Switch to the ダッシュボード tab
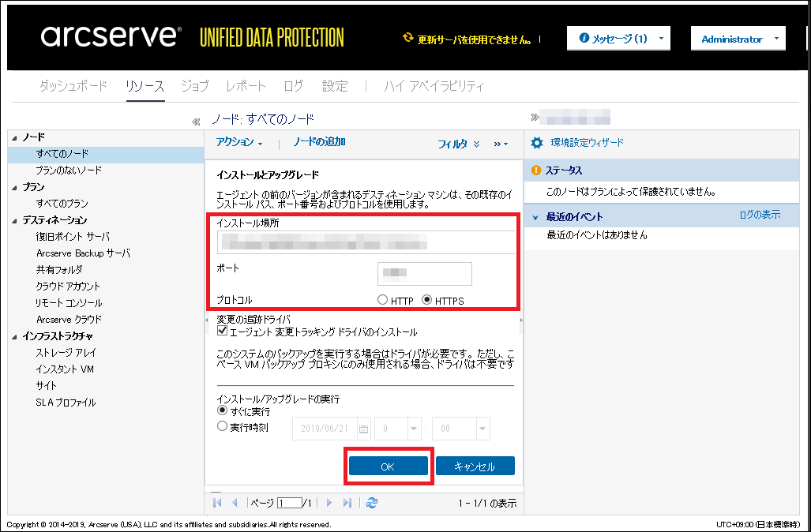This screenshot has height=532, width=811. point(73,86)
